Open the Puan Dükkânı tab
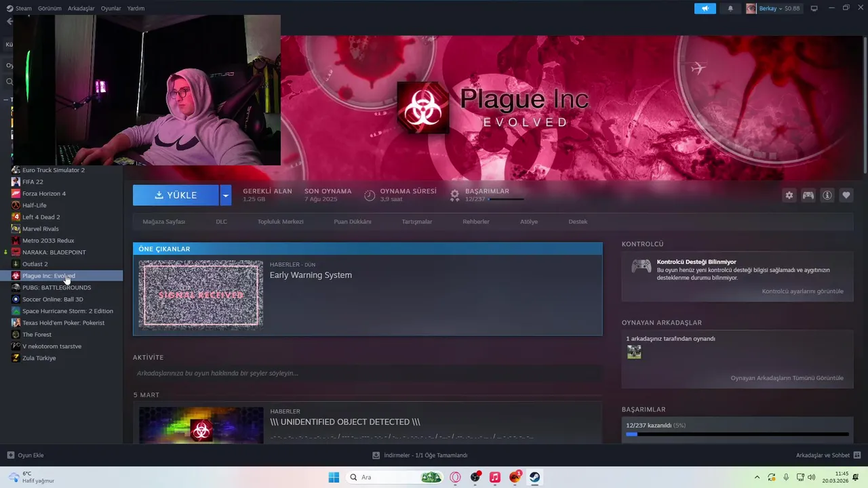This screenshot has height=488, width=868. [x=353, y=222]
